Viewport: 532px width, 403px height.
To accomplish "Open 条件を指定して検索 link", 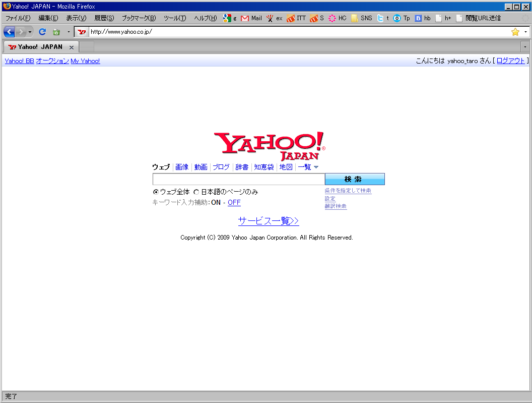I will (x=348, y=191).
